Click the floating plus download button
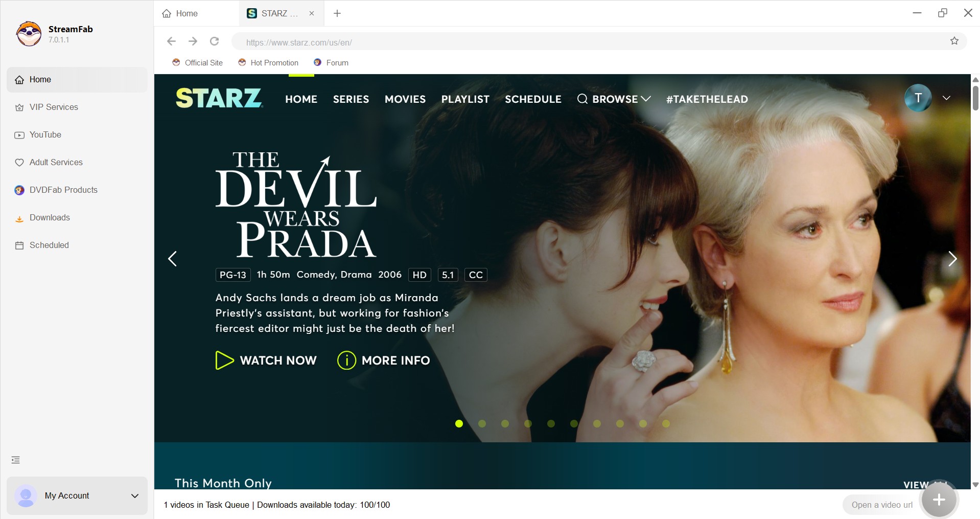 point(939,500)
